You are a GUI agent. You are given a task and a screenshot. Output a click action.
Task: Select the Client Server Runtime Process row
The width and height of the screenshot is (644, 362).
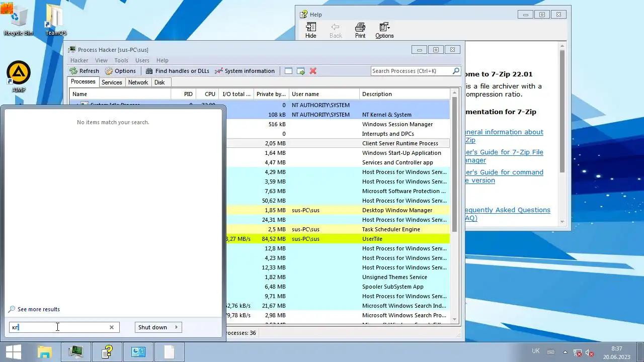338,143
